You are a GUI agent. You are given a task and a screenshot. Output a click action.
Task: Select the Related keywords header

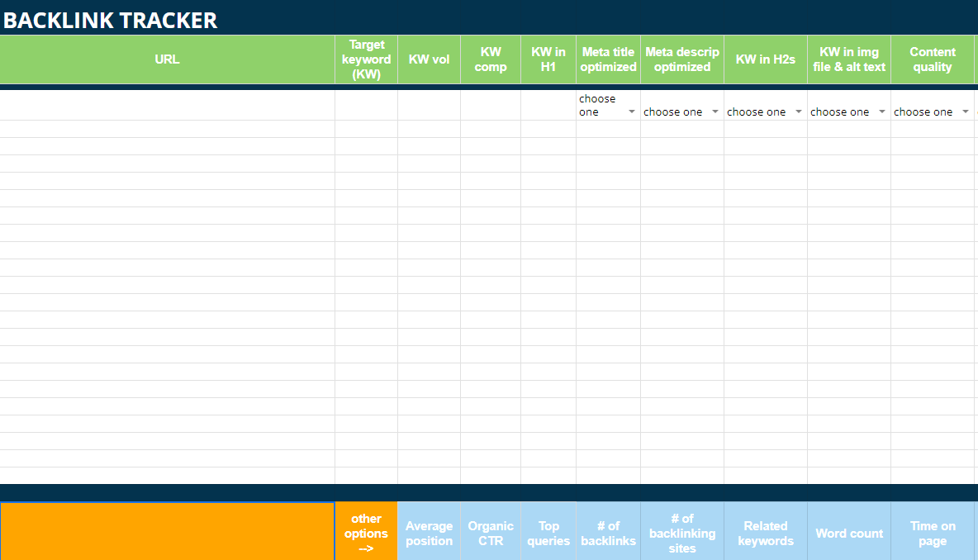tap(766, 530)
